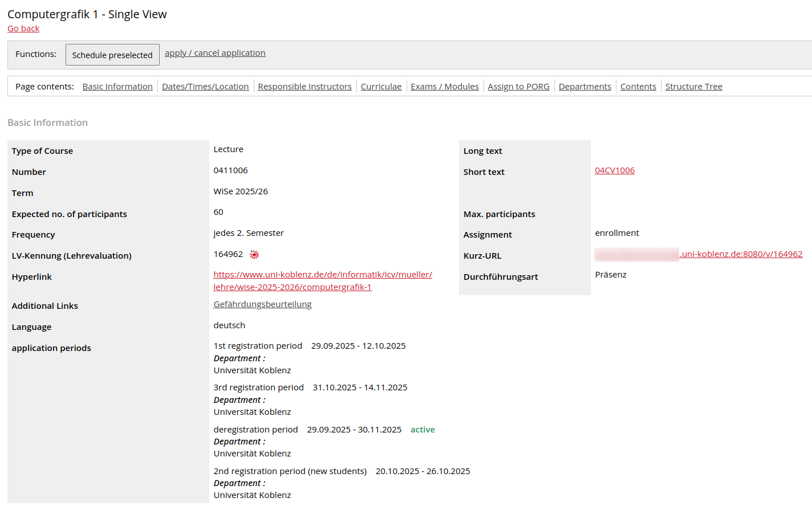Click the red evaluation icon beside 164962

click(x=254, y=255)
